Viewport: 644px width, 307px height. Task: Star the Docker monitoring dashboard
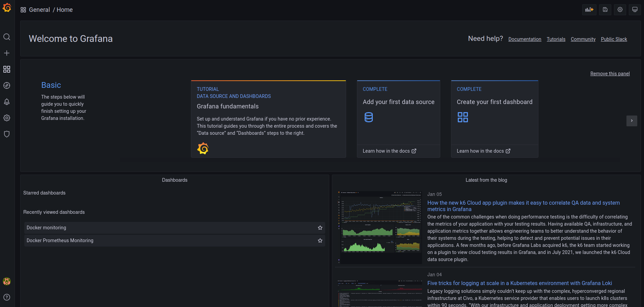pos(320,228)
